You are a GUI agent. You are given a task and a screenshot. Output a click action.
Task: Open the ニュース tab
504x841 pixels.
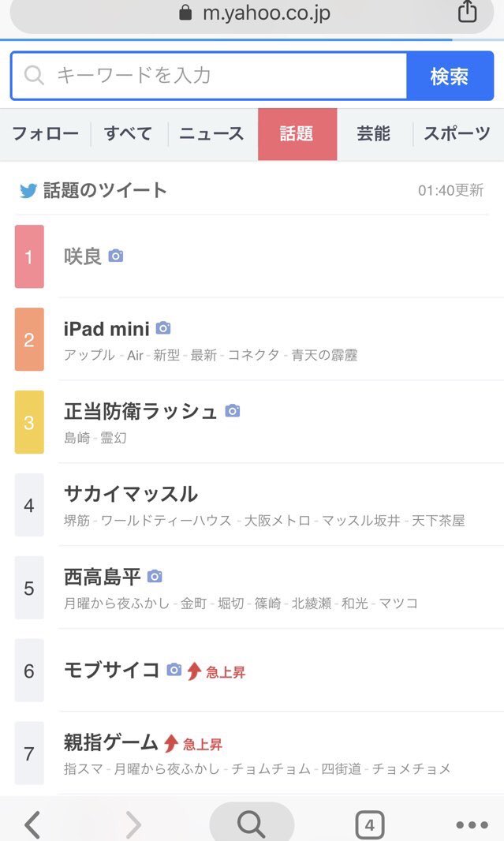tap(211, 134)
